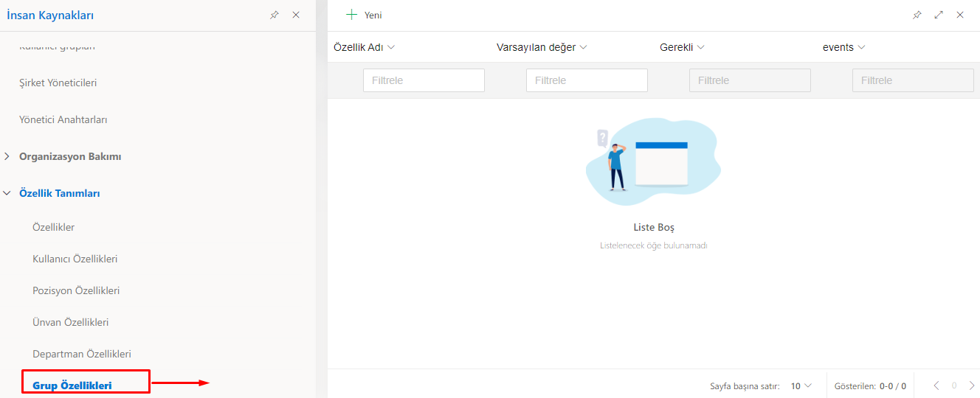Pin the İnsan Kaynakları side panel
The height and width of the screenshot is (398, 980).
275,15
